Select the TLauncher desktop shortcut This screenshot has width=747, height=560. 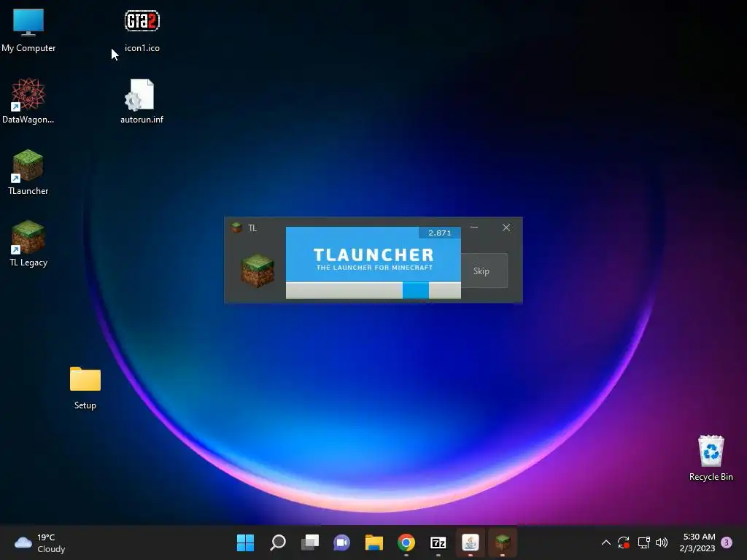click(28, 172)
